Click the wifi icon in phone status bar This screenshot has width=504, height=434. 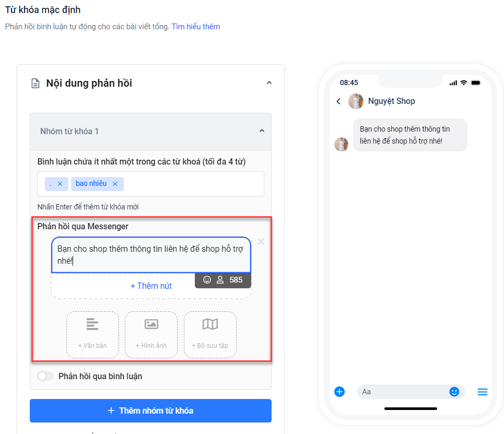coord(463,83)
